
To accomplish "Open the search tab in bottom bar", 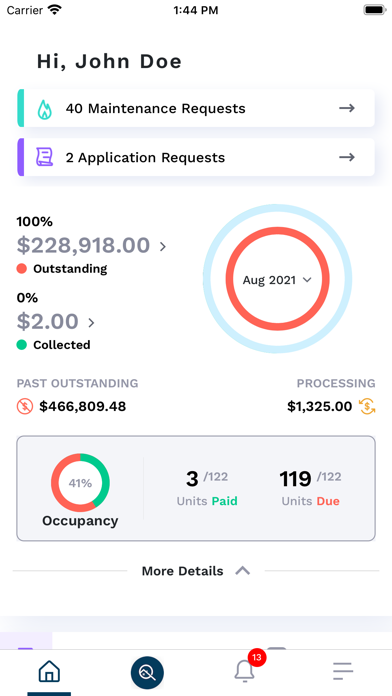I will [147, 673].
